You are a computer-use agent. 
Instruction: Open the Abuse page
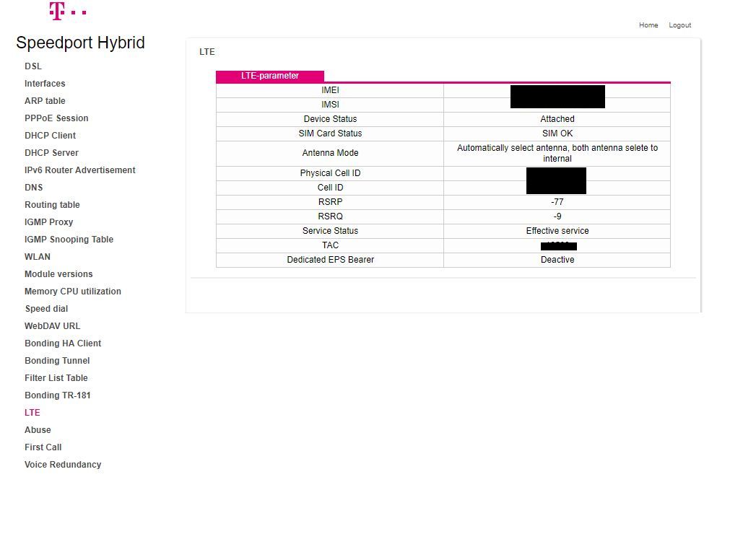[x=38, y=430]
